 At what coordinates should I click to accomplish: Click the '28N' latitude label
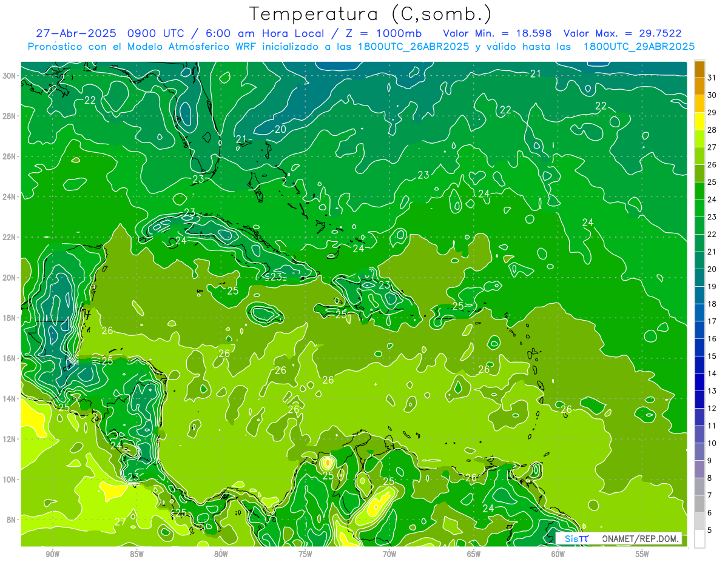[x=10, y=116]
